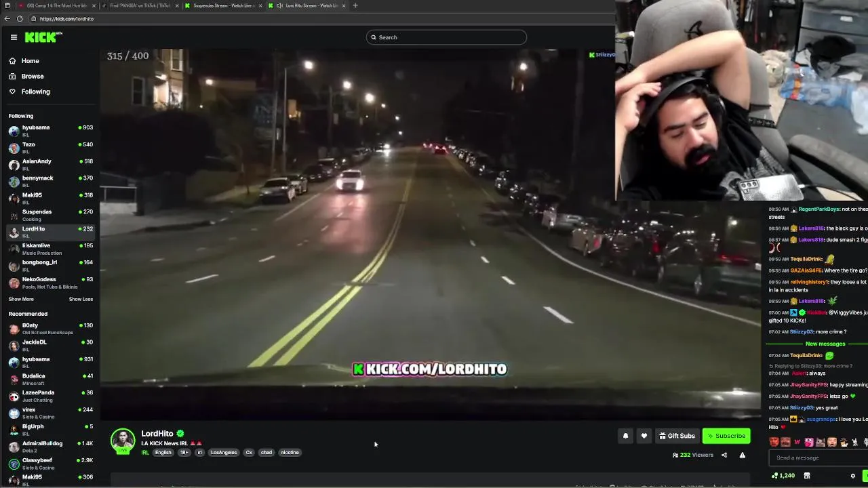This screenshot has width=868, height=488.
Task: Open AdmiralBulldog Dota 2 channel
Action: (x=50, y=447)
